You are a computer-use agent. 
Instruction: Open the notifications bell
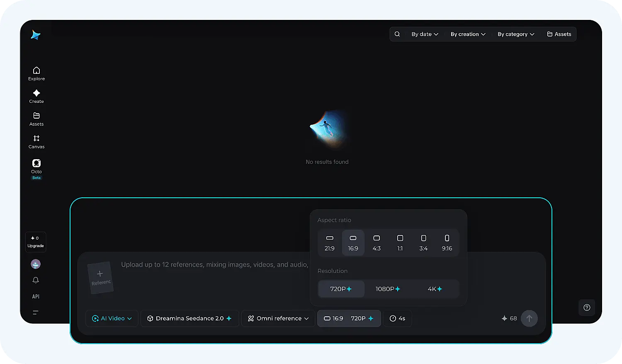click(x=36, y=280)
